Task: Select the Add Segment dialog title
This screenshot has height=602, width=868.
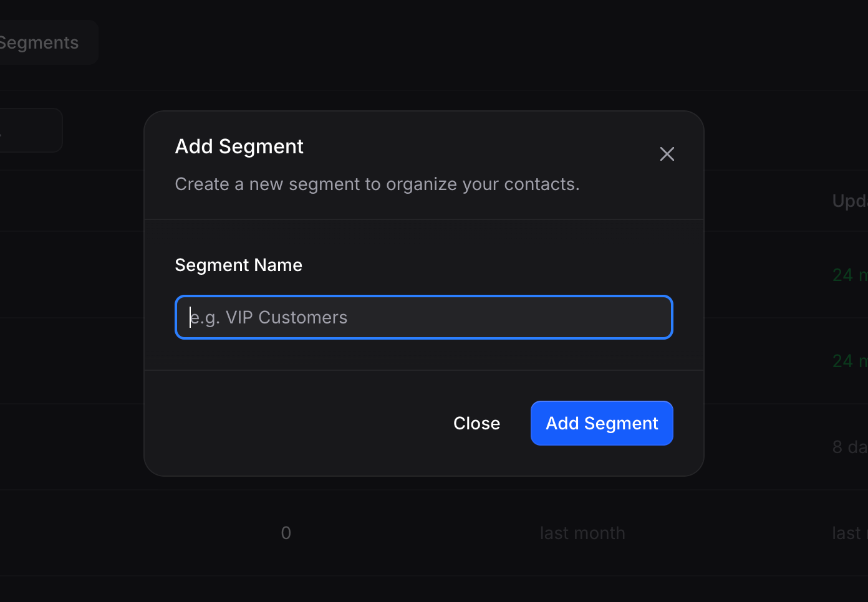Action: [239, 146]
